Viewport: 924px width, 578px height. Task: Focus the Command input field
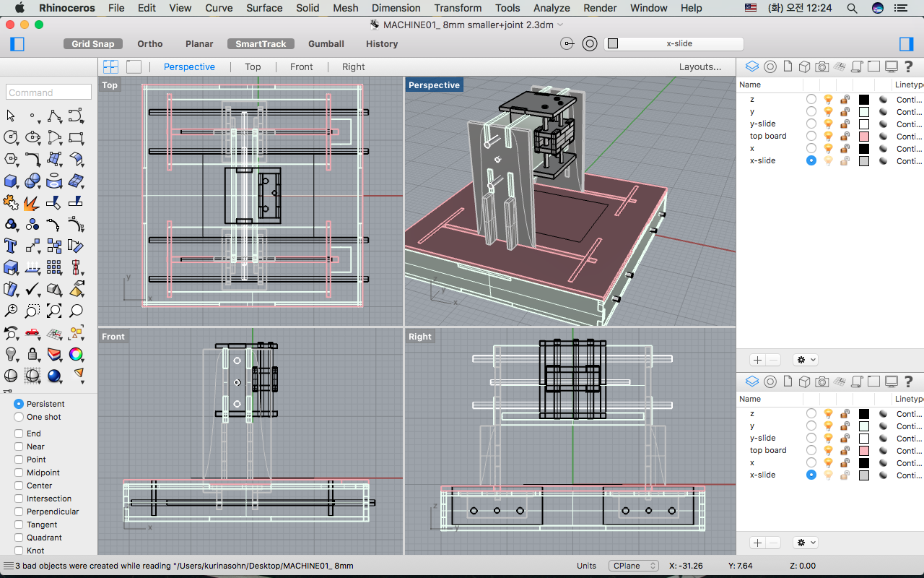click(48, 92)
